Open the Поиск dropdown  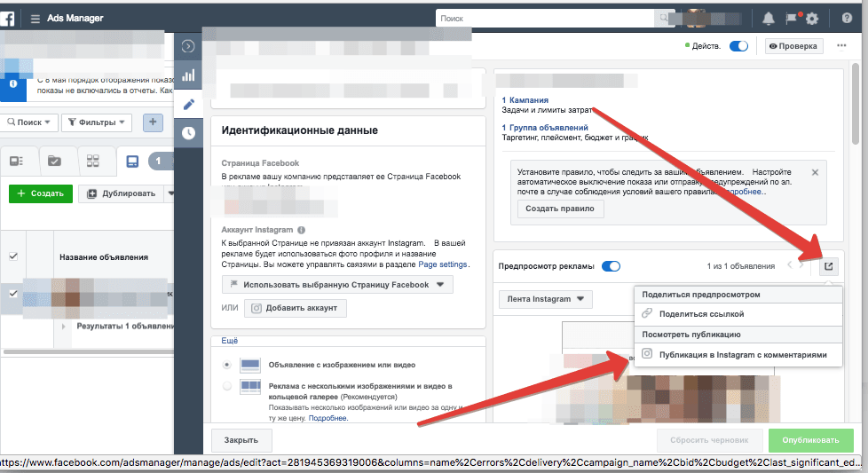[x=29, y=122]
